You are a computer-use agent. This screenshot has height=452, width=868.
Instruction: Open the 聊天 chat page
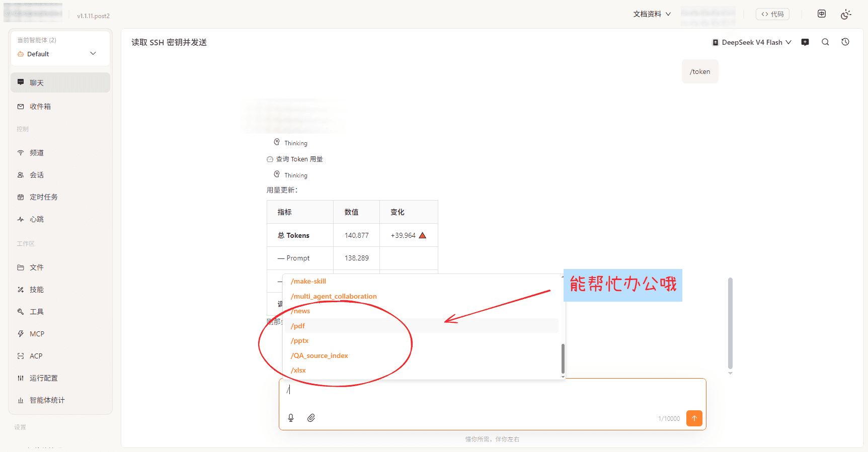tap(60, 82)
